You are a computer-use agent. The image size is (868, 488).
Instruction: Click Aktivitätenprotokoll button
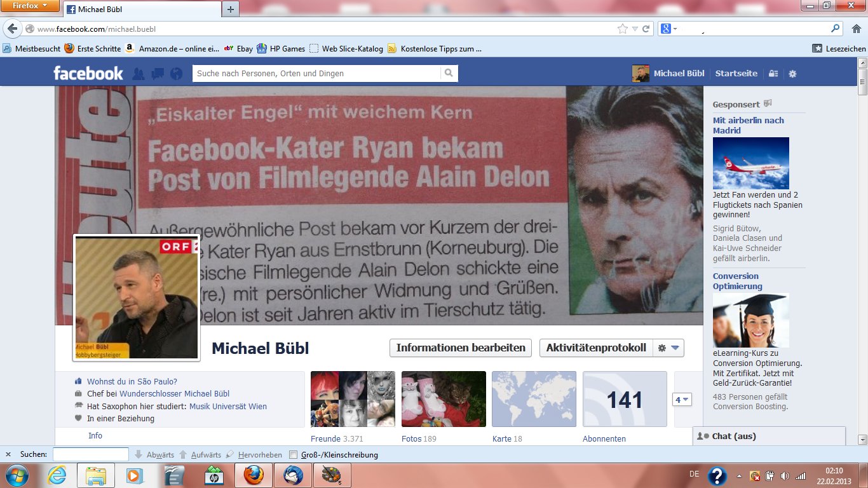[596, 348]
